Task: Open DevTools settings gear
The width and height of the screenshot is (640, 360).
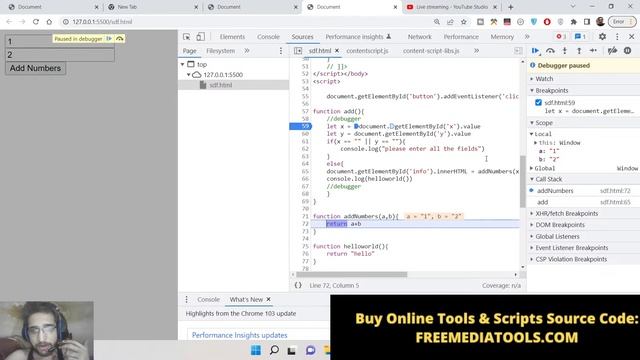Action: 602,37
